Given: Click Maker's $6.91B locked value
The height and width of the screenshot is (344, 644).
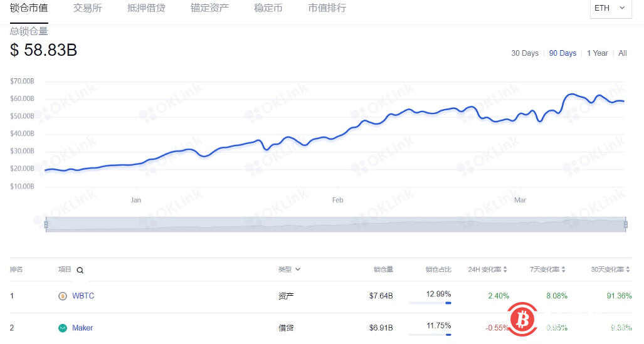Looking at the screenshot, I should (x=381, y=328).
